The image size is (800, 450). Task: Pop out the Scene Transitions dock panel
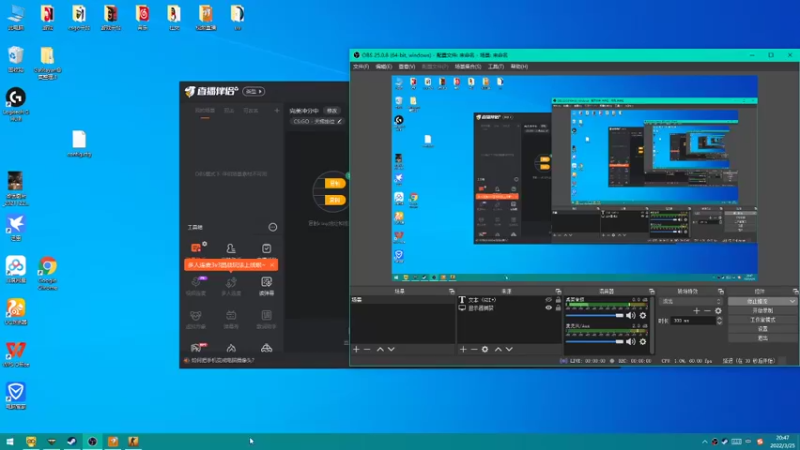tap(720, 291)
